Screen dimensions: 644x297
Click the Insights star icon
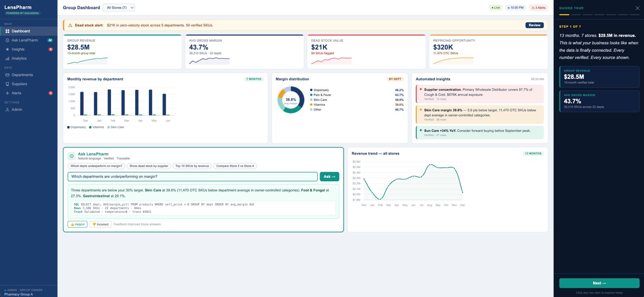coord(7,49)
